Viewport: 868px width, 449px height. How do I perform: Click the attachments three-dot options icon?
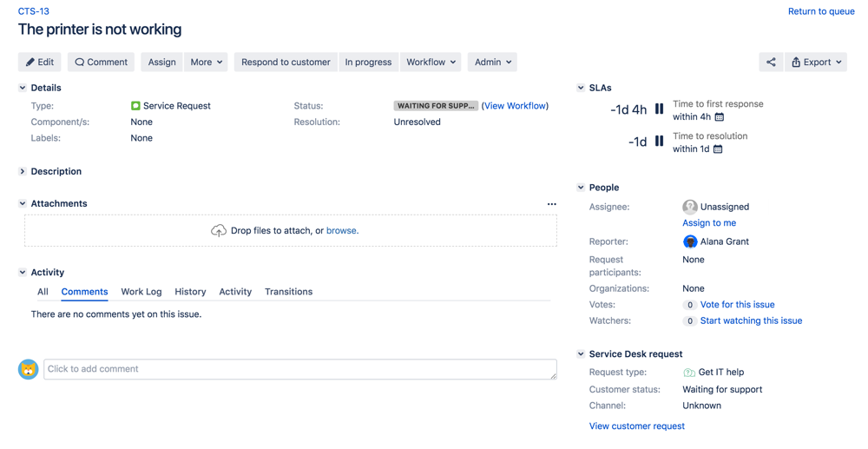(551, 204)
